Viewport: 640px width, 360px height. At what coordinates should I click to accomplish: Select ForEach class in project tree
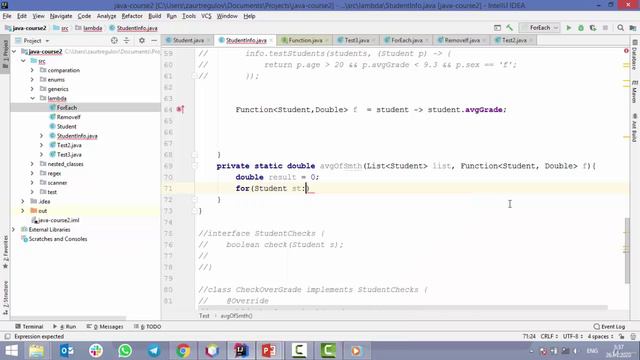pos(67,108)
